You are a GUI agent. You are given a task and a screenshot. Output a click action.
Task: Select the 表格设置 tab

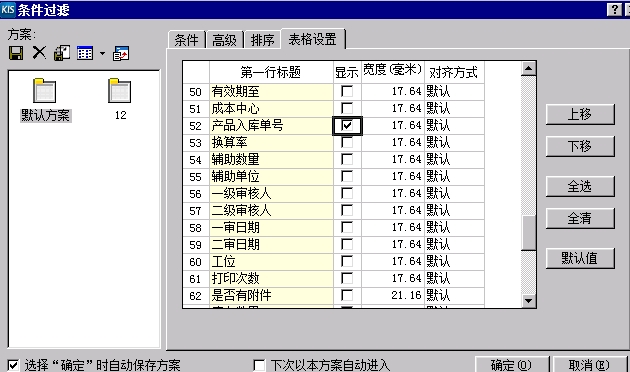(313, 39)
